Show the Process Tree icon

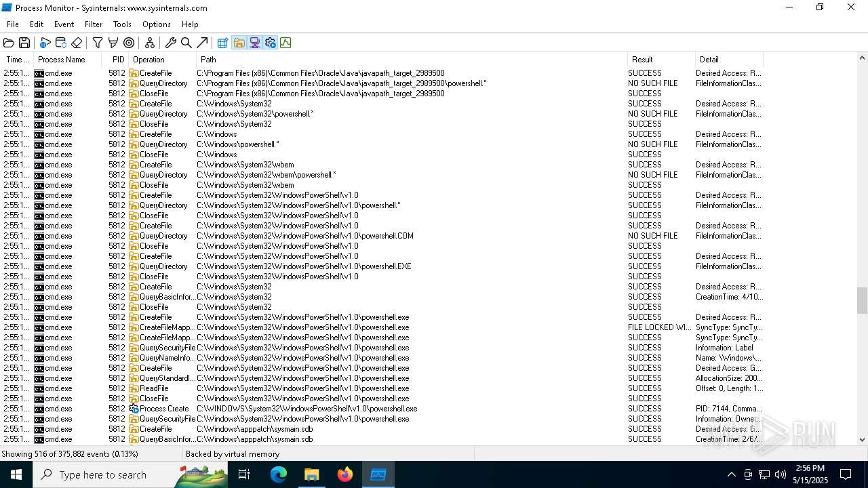150,43
